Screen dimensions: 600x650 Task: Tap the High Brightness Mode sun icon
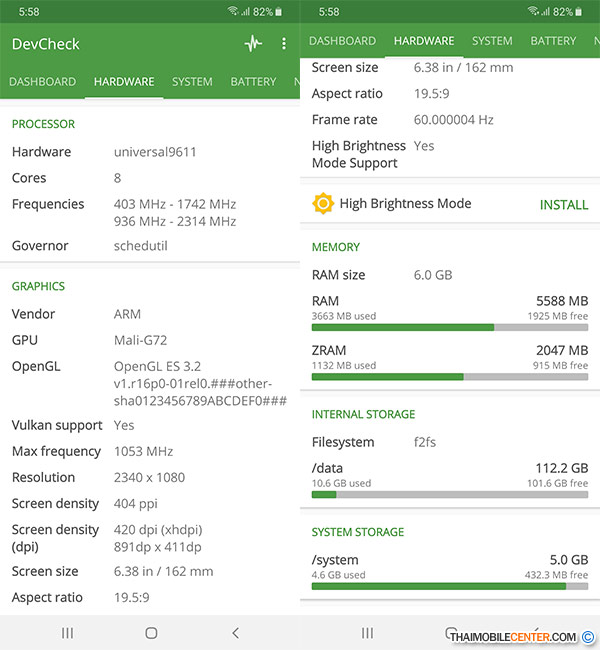point(322,204)
